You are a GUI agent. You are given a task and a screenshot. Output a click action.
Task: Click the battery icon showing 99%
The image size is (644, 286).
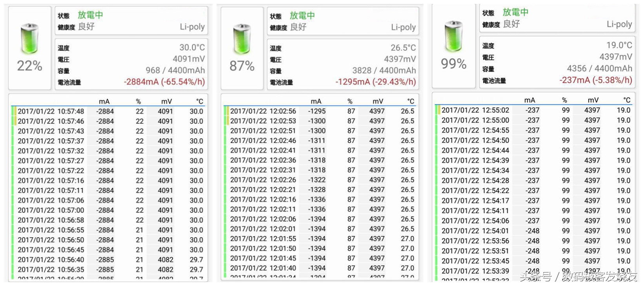[453, 36]
